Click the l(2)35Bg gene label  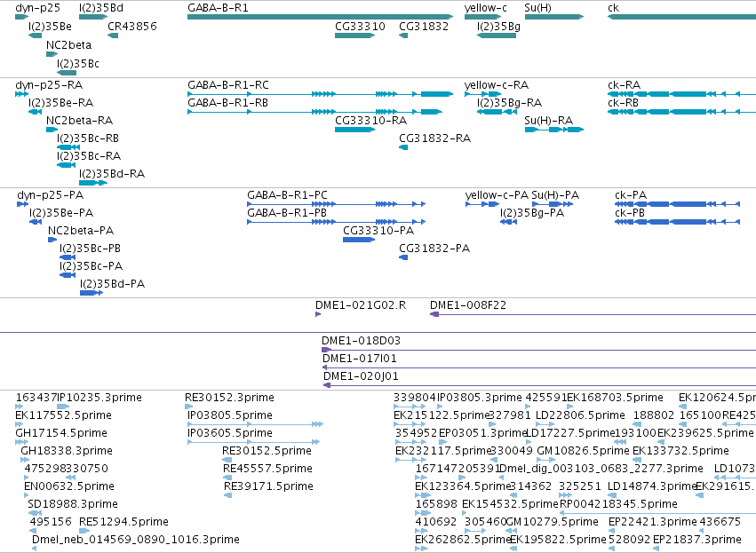click(498, 26)
